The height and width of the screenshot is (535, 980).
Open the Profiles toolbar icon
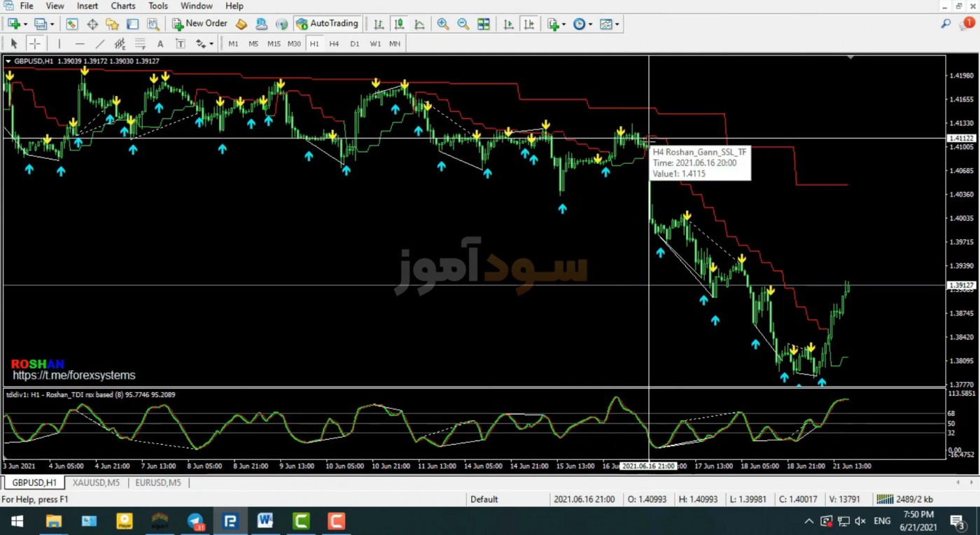point(41,24)
